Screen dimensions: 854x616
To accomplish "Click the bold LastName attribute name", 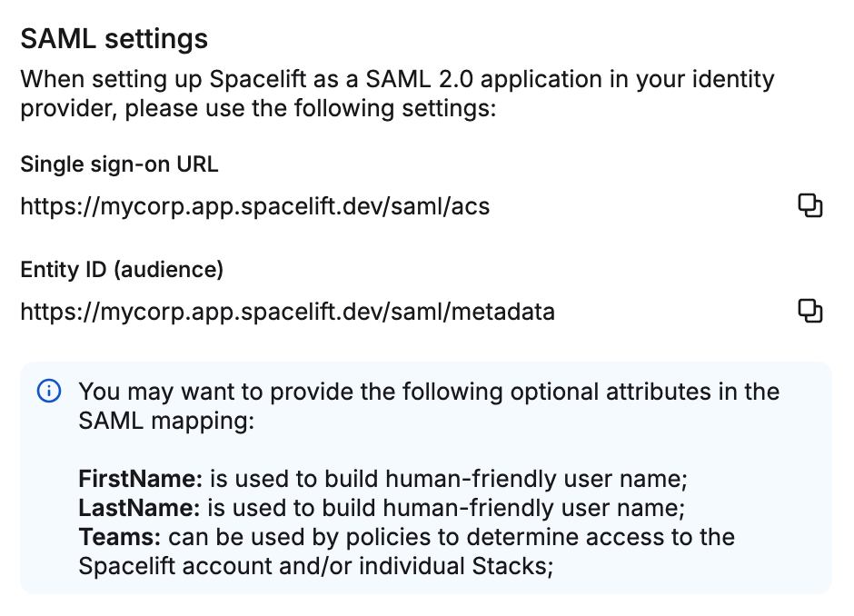I will pyautogui.click(x=139, y=507).
